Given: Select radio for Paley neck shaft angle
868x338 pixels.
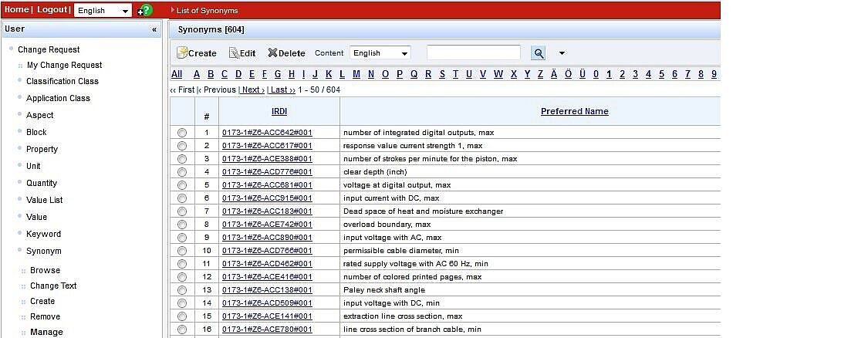Looking at the screenshot, I should pyautogui.click(x=182, y=290).
